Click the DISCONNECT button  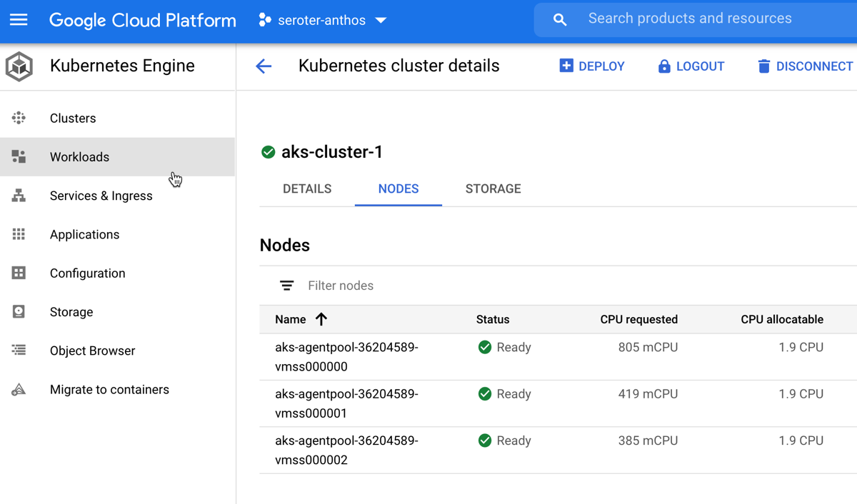pos(805,66)
